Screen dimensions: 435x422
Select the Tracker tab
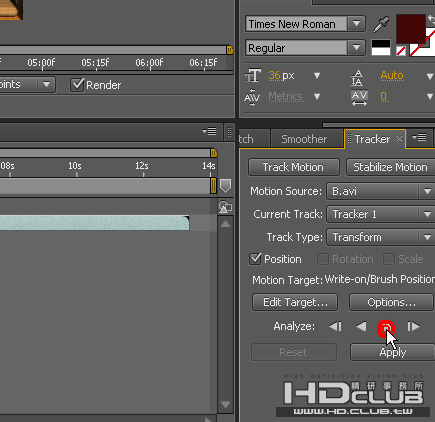tap(372, 139)
